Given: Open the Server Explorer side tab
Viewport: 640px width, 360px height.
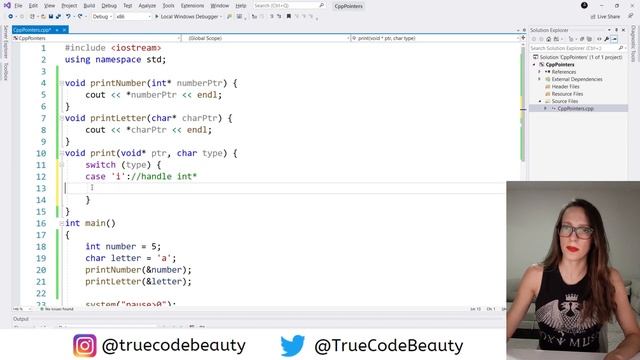Looking at the screenshot, I should [5, 42].
